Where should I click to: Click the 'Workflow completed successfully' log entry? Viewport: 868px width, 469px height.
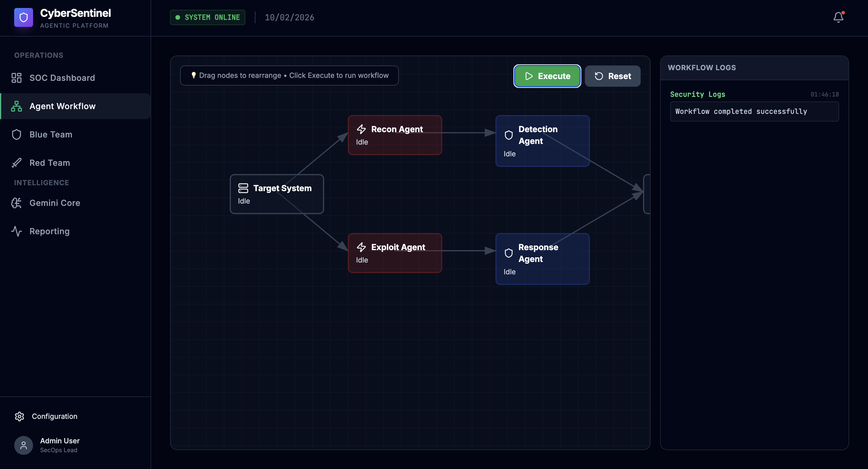coord(754,111)
